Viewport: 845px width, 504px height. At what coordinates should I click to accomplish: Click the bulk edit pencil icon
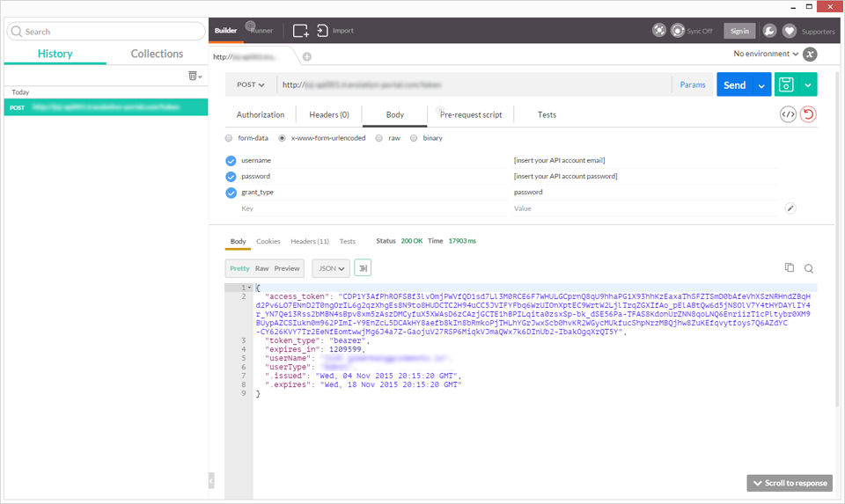coord(790,208)
